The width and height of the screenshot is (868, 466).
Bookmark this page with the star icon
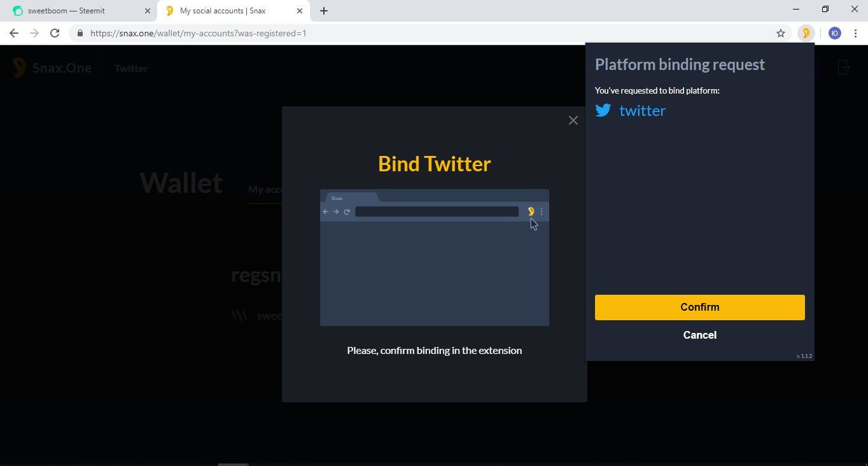tap(781, 33)
